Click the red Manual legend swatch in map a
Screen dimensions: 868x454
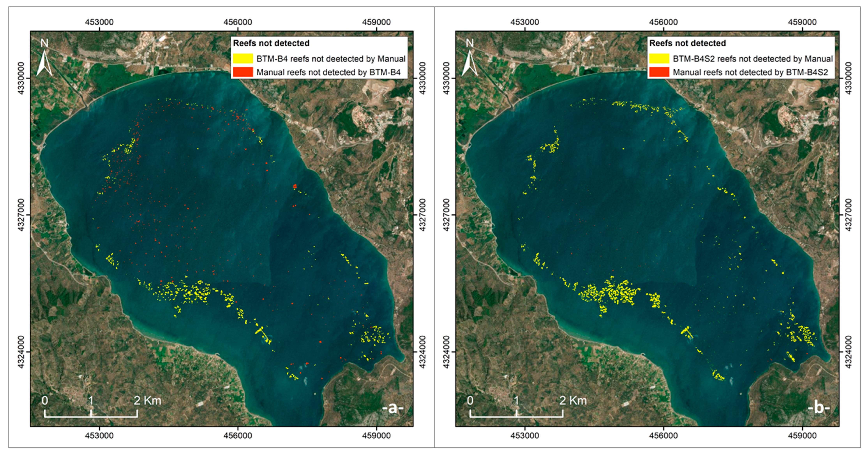243,72
